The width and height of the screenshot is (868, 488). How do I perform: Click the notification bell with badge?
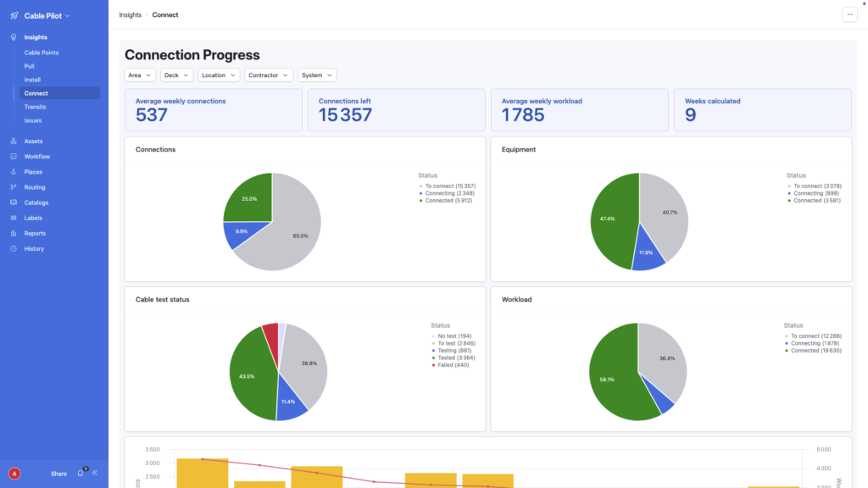[81, 474]
